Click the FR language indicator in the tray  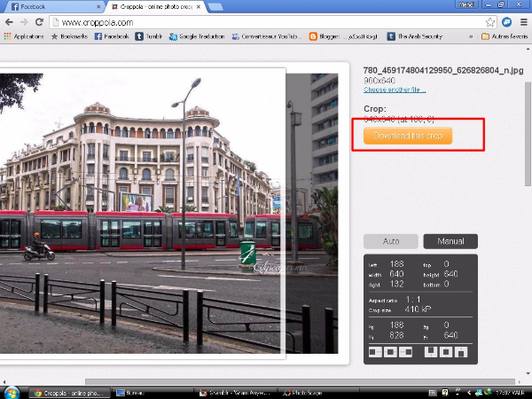click(x=432, y=393)
